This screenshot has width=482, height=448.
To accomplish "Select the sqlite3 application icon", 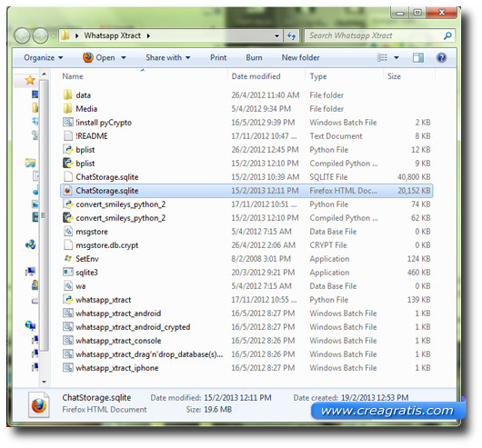I will click(x=68, y=272).
